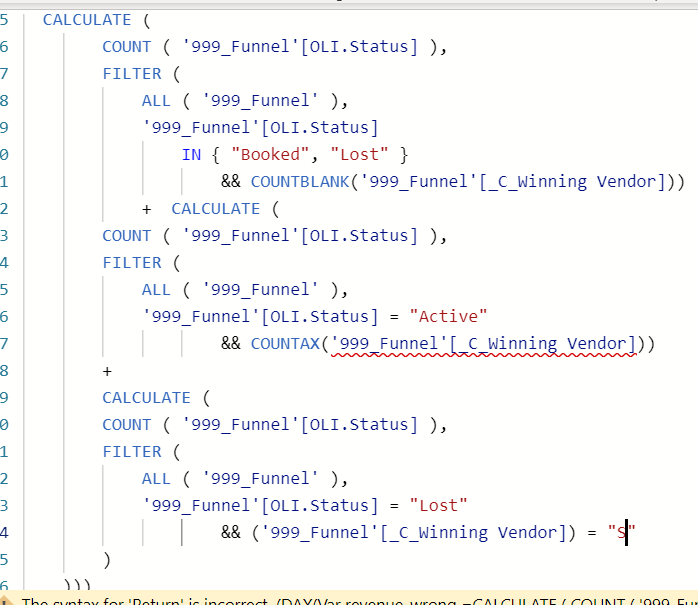Click the plus sign alone on its line
Screen dimensions: 698x605
[107, 371]
